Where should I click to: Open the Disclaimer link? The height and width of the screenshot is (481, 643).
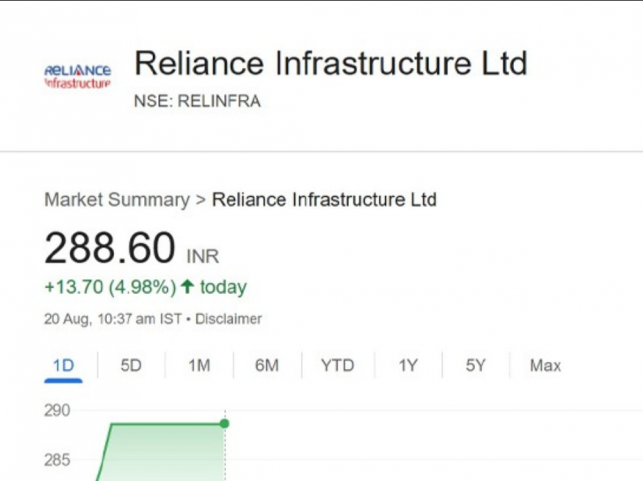(x=228, y=319)
